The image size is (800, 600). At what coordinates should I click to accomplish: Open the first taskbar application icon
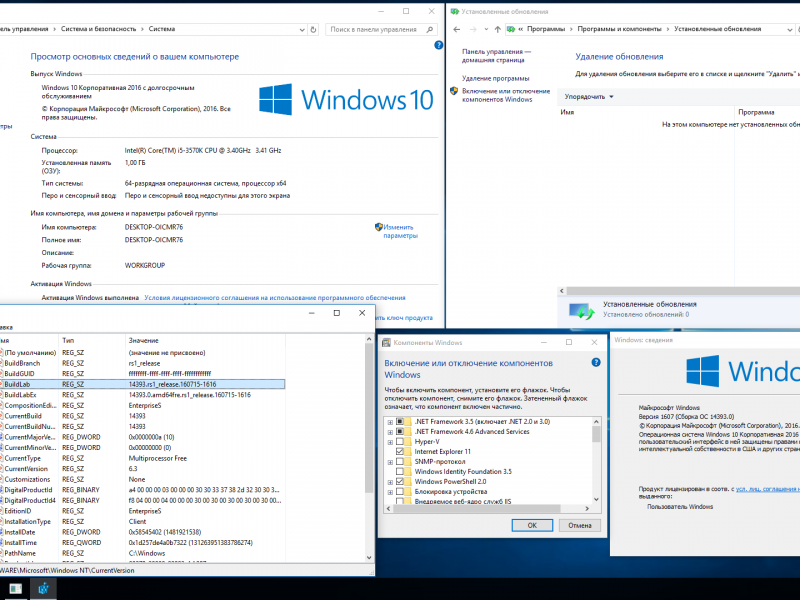(x=15, y=589)
